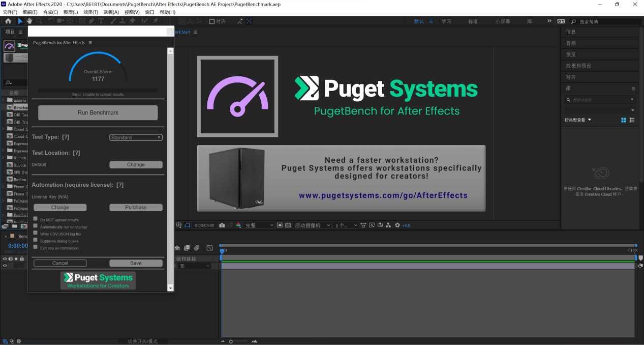Image resolution: width=644 pixels, height=345 pixels.
Task: Take a snapshot with the camera icon
Action: pos(222,225)
